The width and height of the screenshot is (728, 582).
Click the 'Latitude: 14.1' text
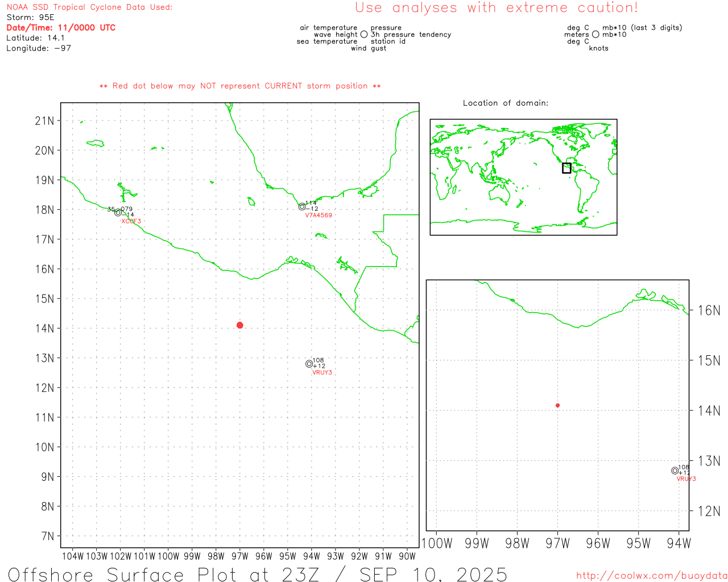tap(35, 38)
